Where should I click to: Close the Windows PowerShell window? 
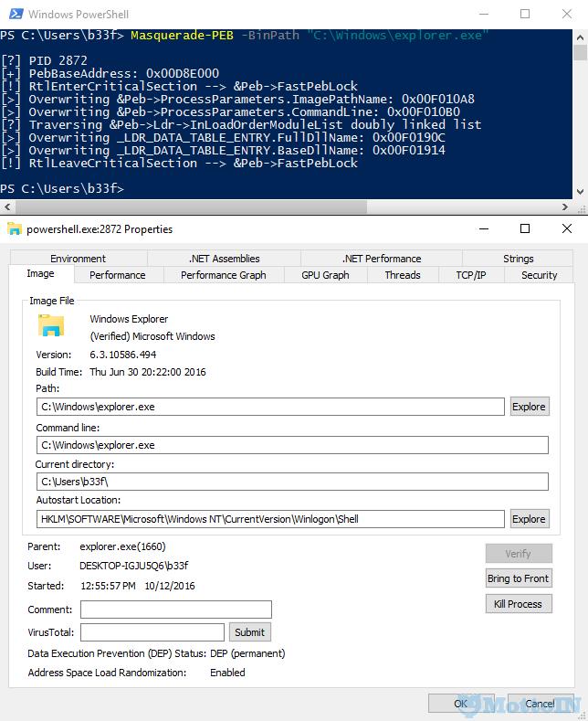click(567, 14)
